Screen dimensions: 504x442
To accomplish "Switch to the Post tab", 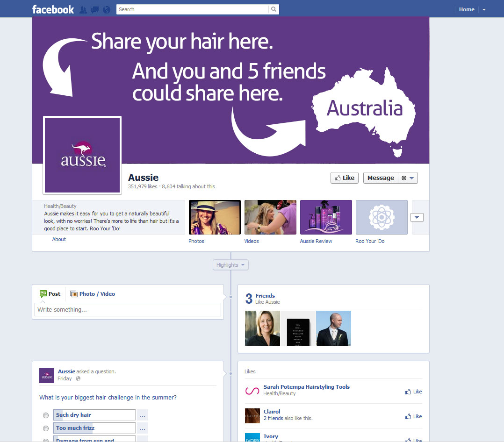I will 50,294.
